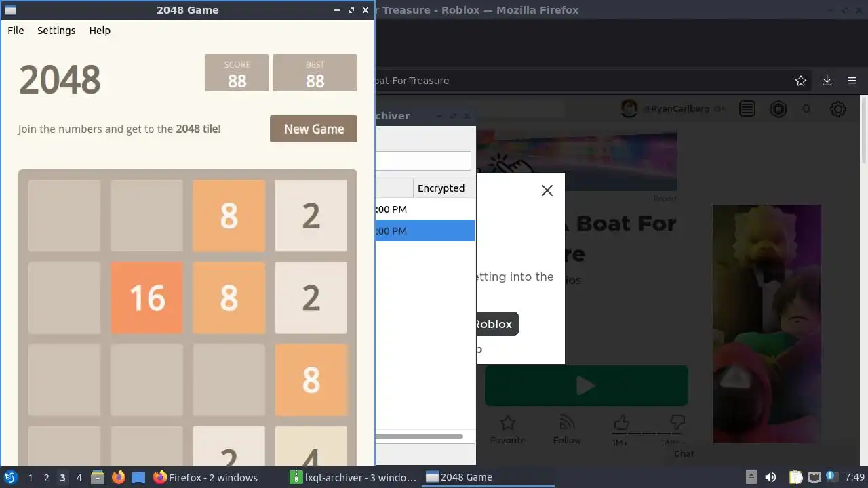Screen dimensions: 868x488
Task: Open the File menu in 2048 Game
Action: [x=16, y=30]
